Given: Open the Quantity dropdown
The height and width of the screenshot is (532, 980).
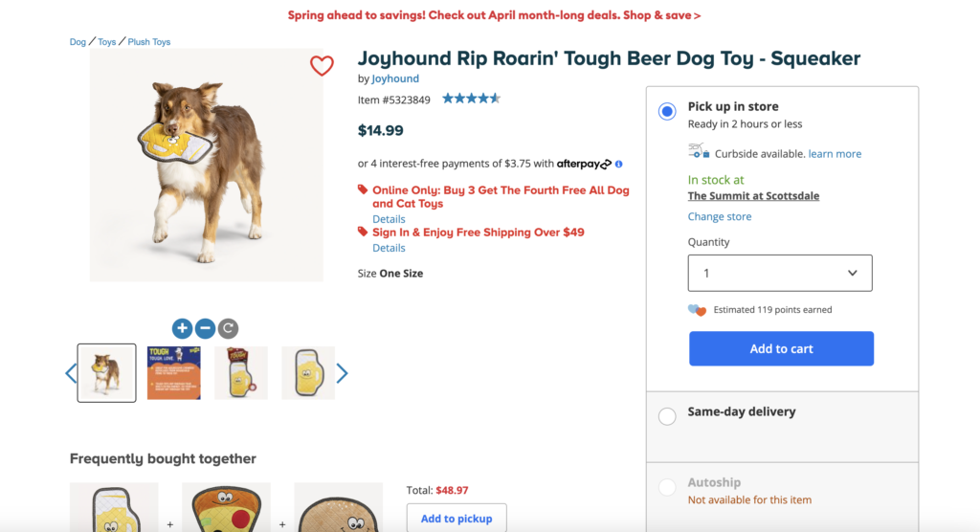Looking at the screenshot, I should coord(780,273).
